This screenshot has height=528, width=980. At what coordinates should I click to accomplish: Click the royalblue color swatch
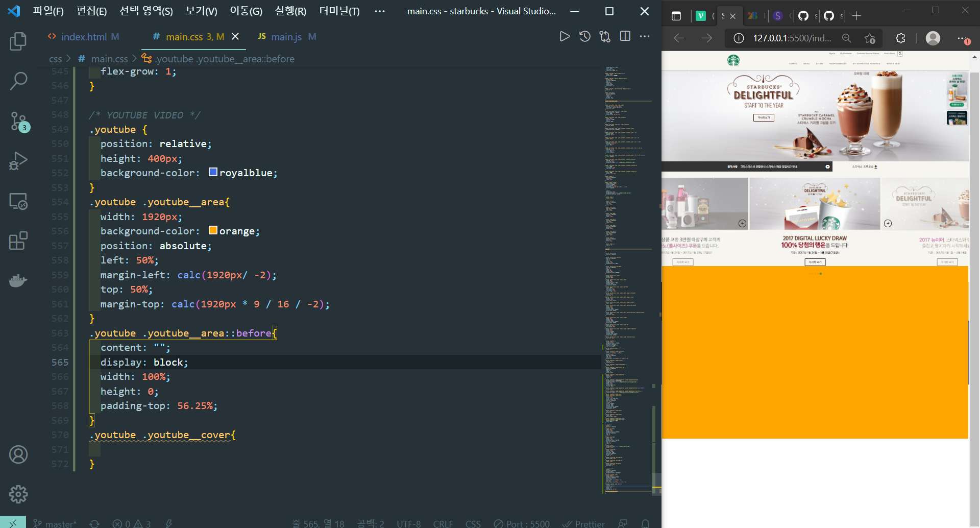pos(213,172)
